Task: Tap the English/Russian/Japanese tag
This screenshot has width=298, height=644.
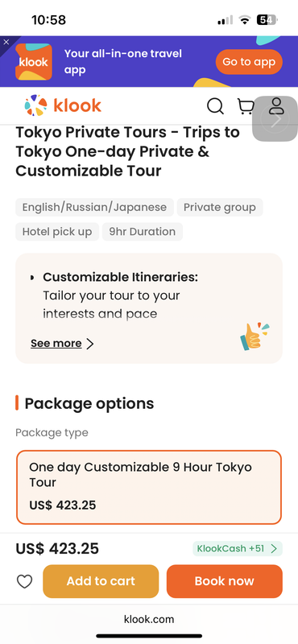Action: pos(94,208)
